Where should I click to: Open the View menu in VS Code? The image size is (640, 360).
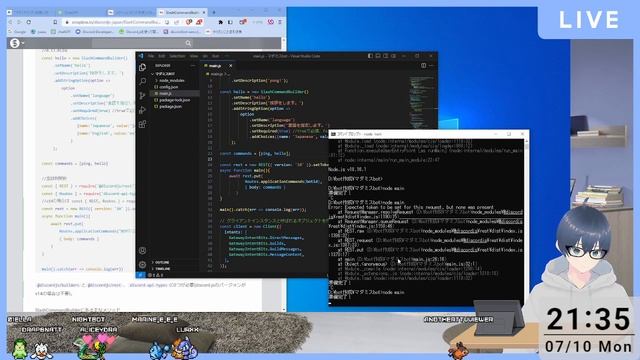tap(194, 56)
